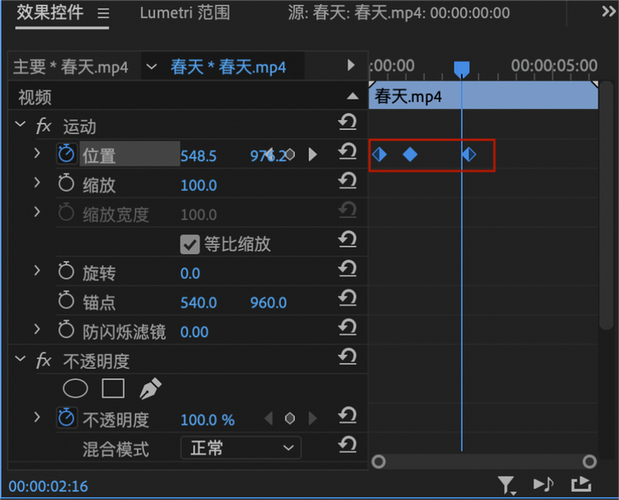This screenshot has width=619, height=500.
Task: Click the 锚点 horizontal value 540.0
Action: pos(199,303)
